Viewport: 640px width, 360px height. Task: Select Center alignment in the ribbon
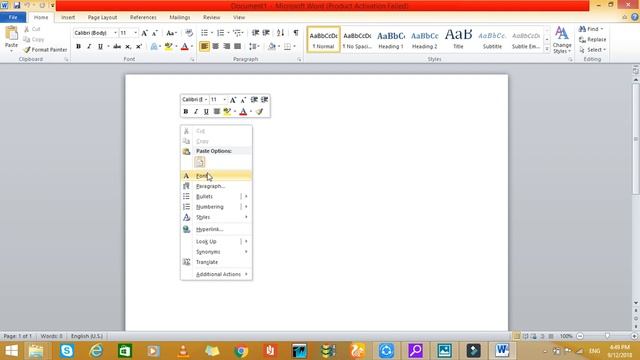point(216,47)
